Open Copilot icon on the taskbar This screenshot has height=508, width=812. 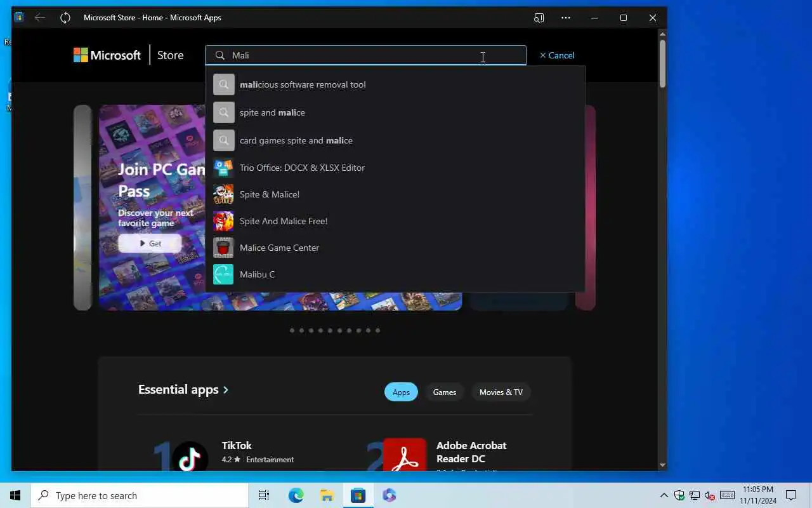[390, 495]
